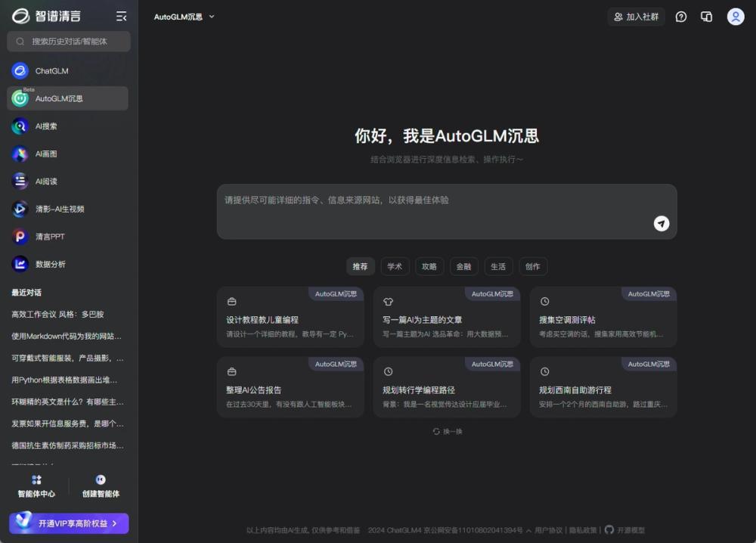Open the 隐私政策 link
This screenshot has height=543, width=756.
point(582,530)
